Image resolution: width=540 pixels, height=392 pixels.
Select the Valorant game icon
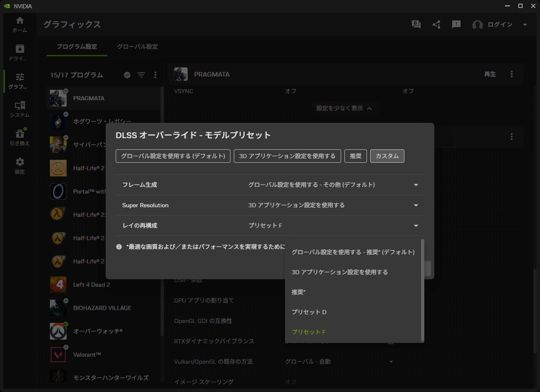[x=58, y=355]
